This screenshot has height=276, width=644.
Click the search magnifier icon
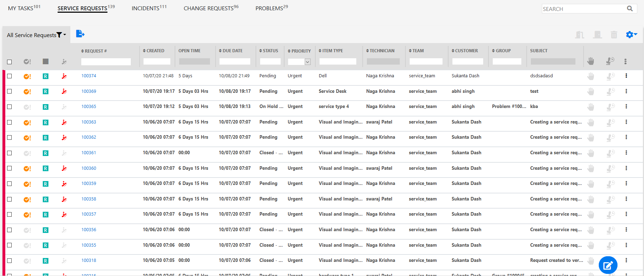point(630,8)
